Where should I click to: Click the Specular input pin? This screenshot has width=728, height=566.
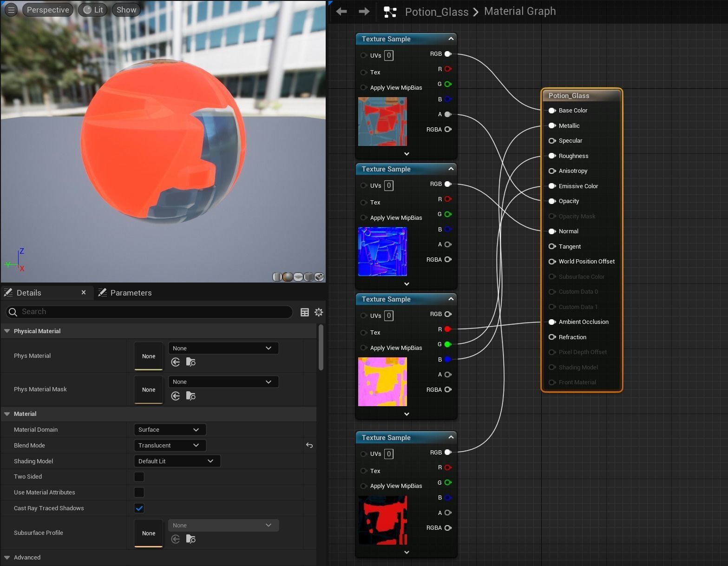click(552, 141)
